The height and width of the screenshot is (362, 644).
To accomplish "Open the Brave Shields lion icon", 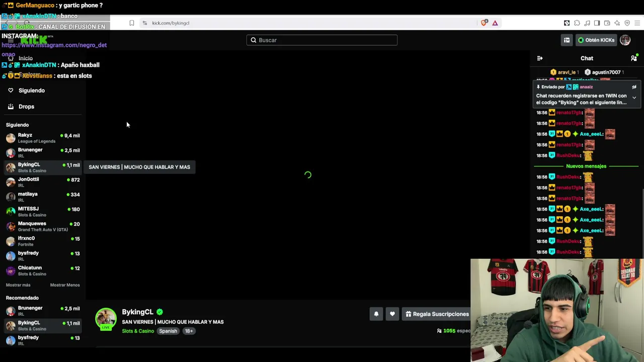I will click(x=484, y=23).
